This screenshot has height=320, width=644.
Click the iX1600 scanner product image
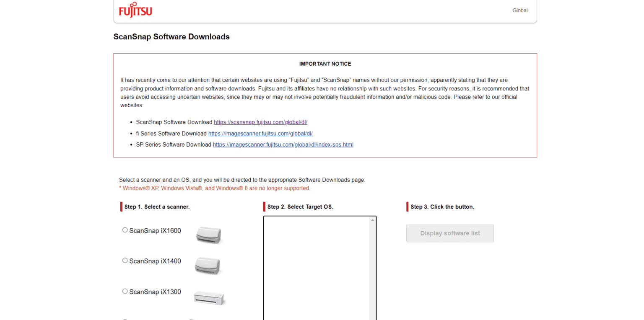[x=209, y=235]
